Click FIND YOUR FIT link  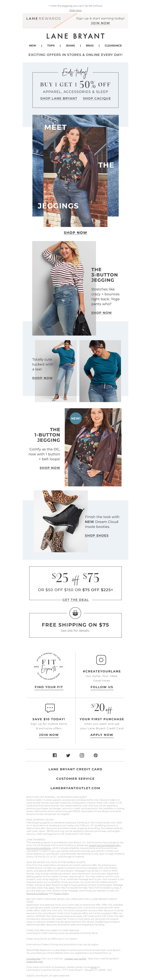[x=49, y=687]
